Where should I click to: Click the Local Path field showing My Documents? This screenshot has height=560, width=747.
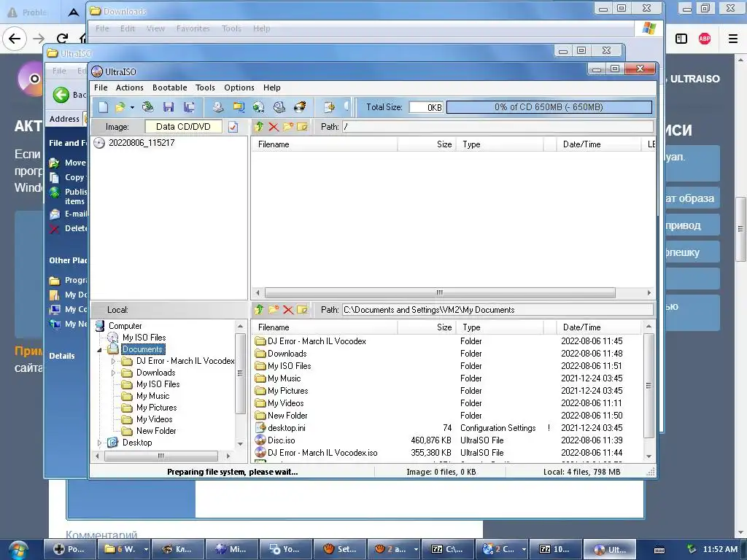tap(498, 310)
